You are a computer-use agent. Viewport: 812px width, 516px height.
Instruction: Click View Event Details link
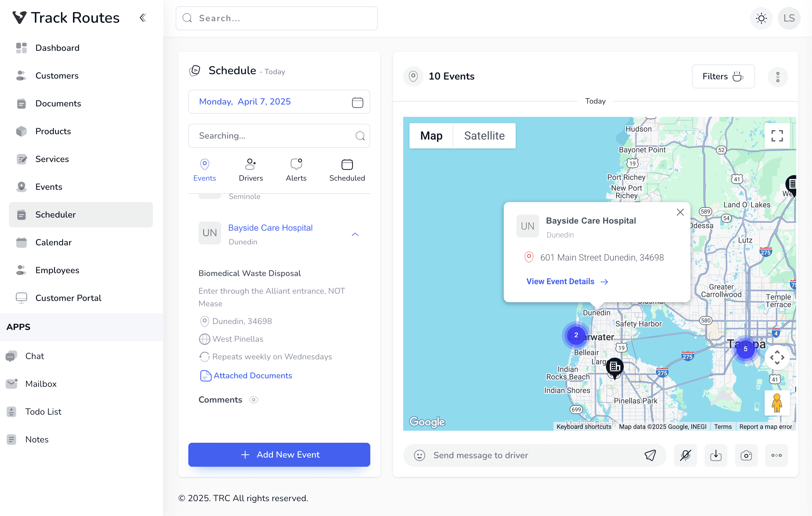point(567,281)
